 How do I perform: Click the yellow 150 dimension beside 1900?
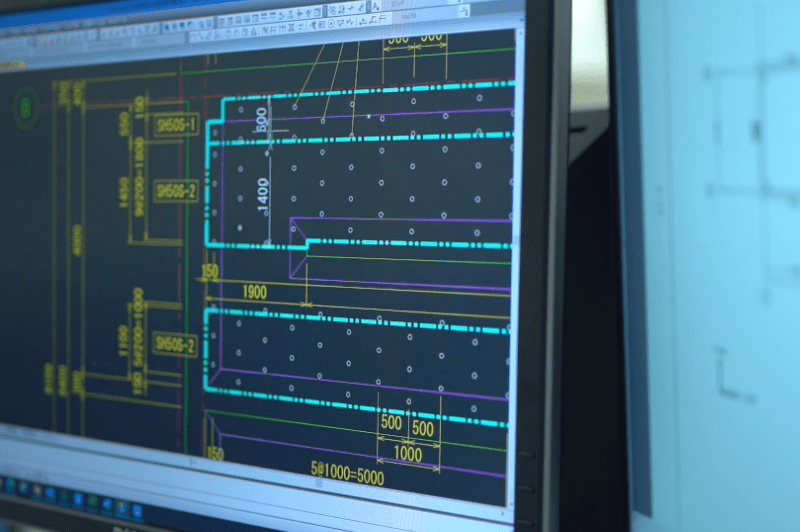(x=210, y=272)
